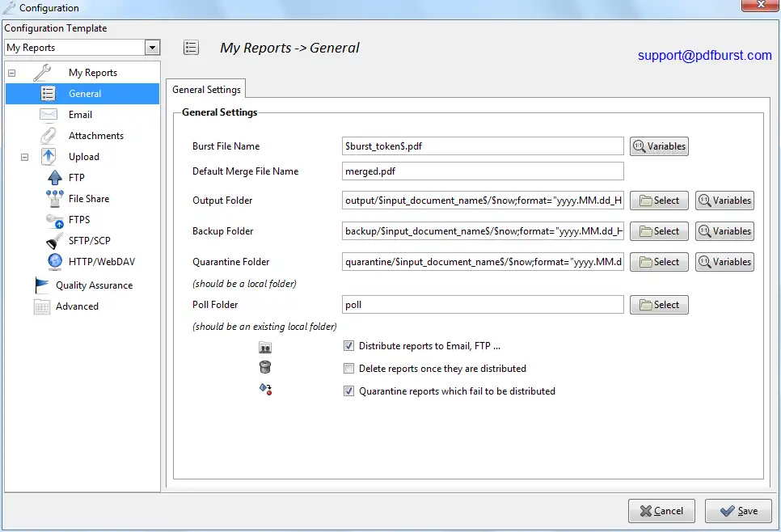The height and width of the screenshot is (532, 781).
Task: Open the support@pdfburst.com email link
Action: click(704, 56)
